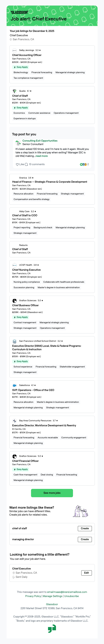Open the Manage Settings link

53,596
